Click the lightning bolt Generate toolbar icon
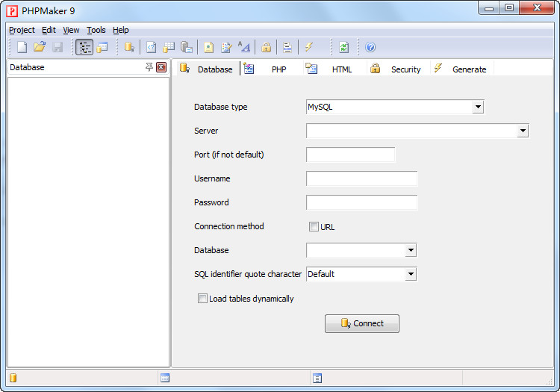The image size is (560, 392). pos(308,47)
